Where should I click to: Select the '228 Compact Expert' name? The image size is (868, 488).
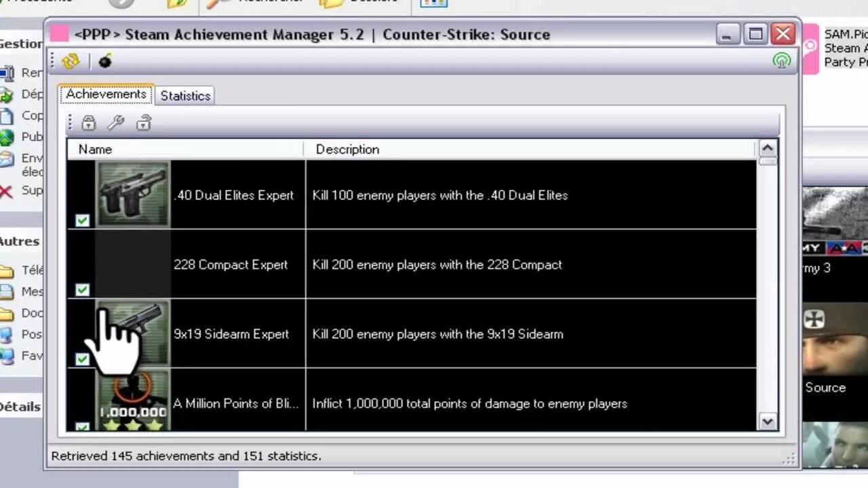pos(231,264)
